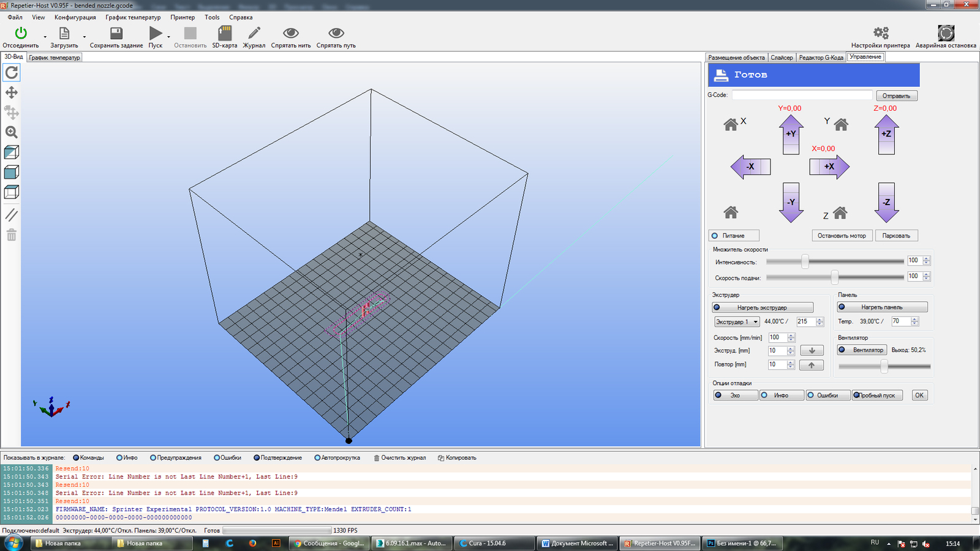Image resolution: width=980 pixels, height=551 pixels.
Task: Increase Скорость подачи value spinner
Action: coord(926,274)
